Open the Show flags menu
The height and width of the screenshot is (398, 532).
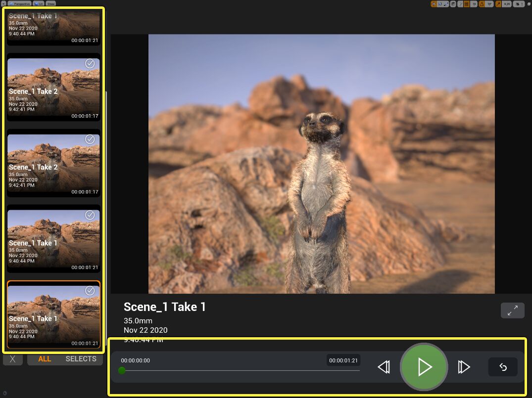pos(51,3)
